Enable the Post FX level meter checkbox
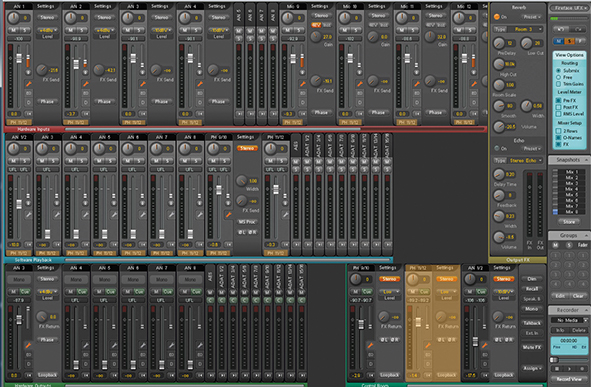The height and width of the screenshot is (387, 591). (x=559, y=107)
